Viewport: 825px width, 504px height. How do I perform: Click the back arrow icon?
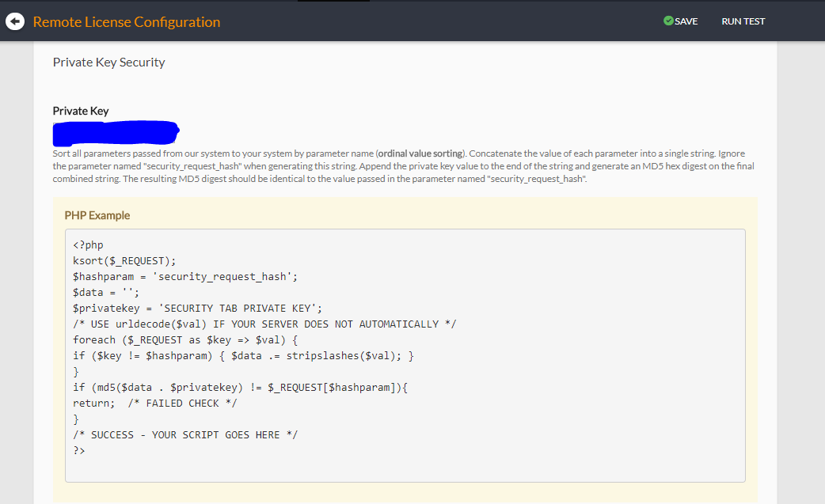14,22
